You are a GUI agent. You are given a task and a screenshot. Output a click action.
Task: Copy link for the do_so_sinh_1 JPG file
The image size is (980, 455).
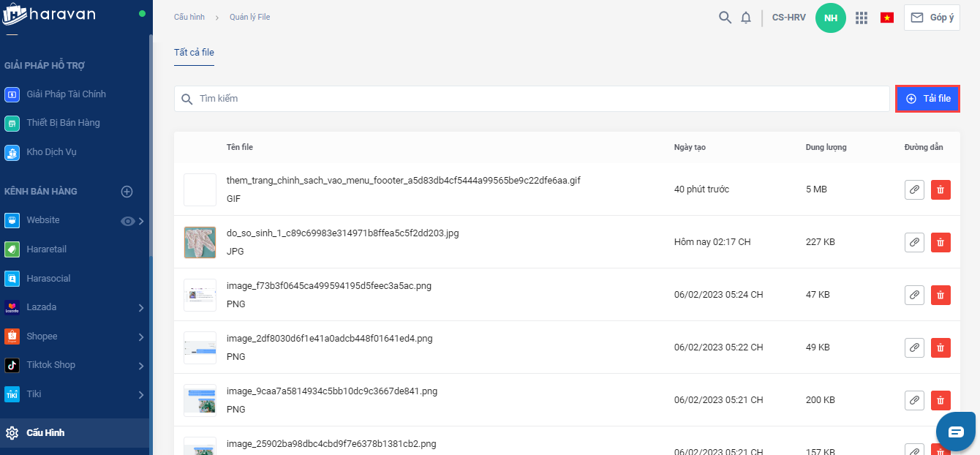click(914, 242)
